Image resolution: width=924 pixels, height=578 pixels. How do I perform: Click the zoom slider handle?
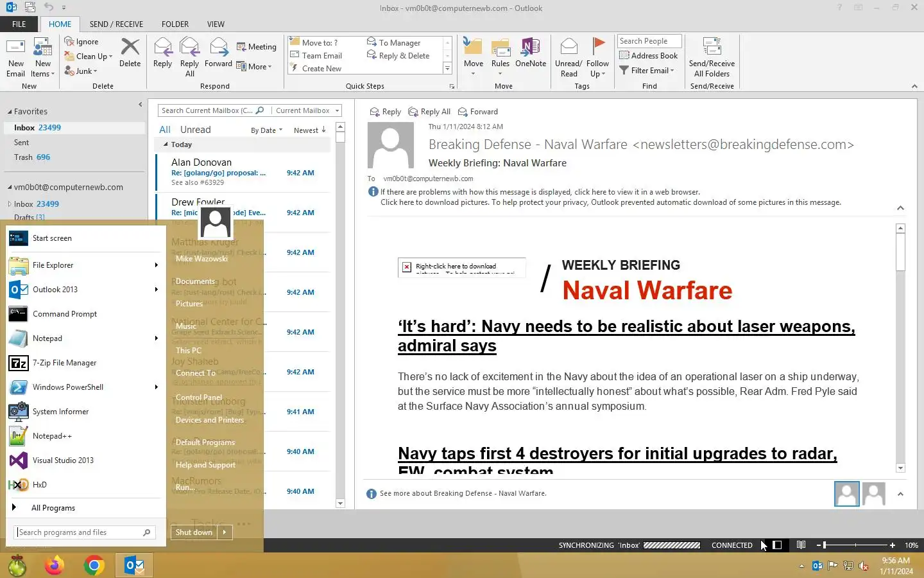coord(825,545)
